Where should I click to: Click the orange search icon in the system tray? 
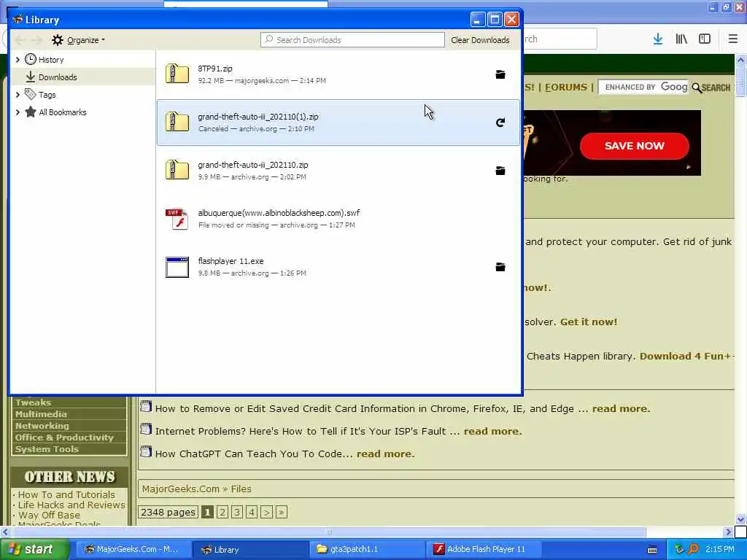[x=694, y=549]
